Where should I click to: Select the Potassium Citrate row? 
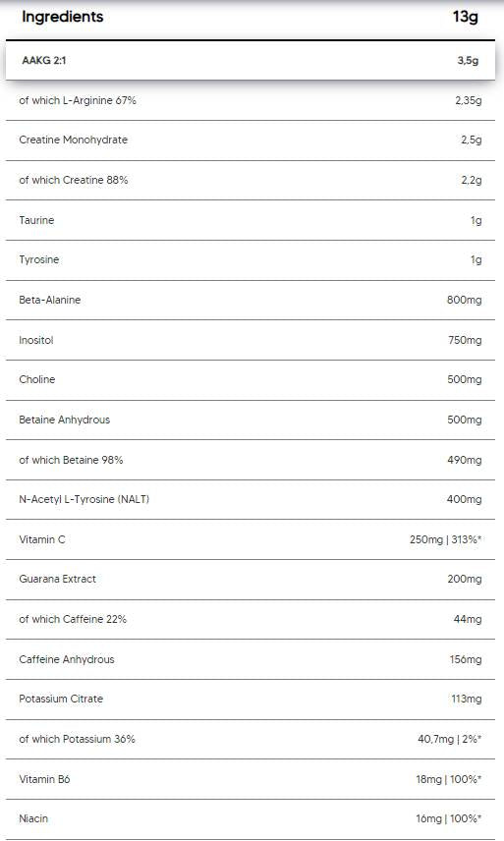point(251,700)
